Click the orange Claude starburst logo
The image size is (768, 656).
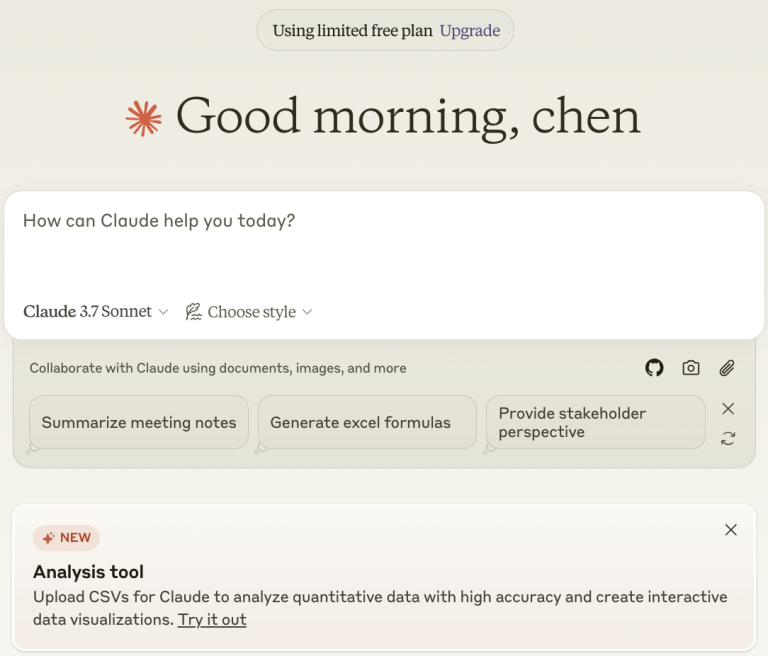point(144,118)
